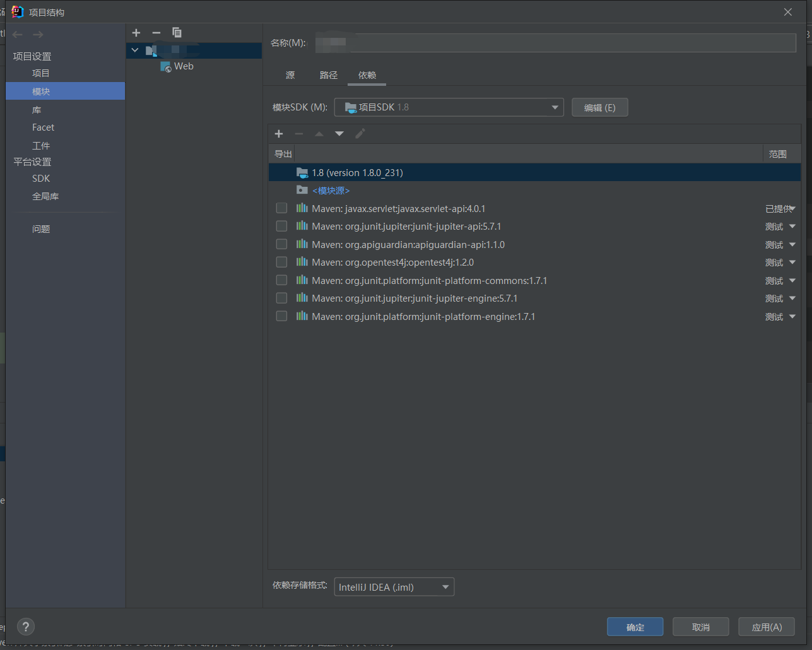Image resolution: width=812 pixels, height=650 pixels.
Task: Click library icon of junit-jupiter-api
Action: (302, 226)
